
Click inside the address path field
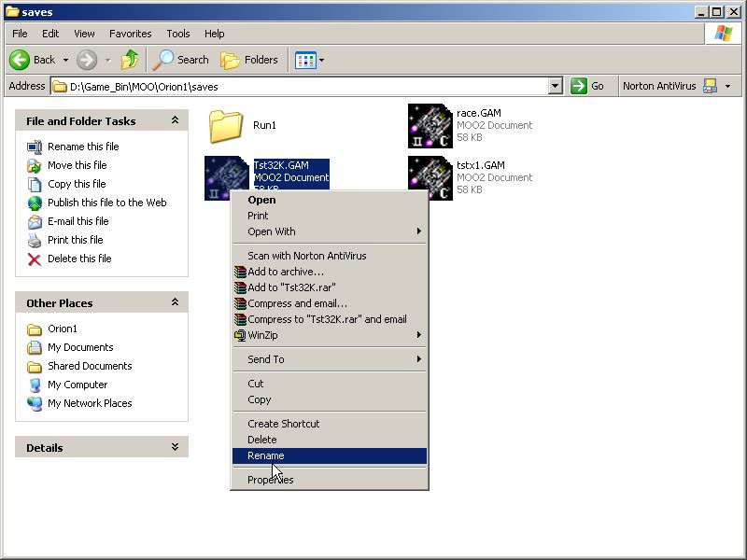coord(299,86)
